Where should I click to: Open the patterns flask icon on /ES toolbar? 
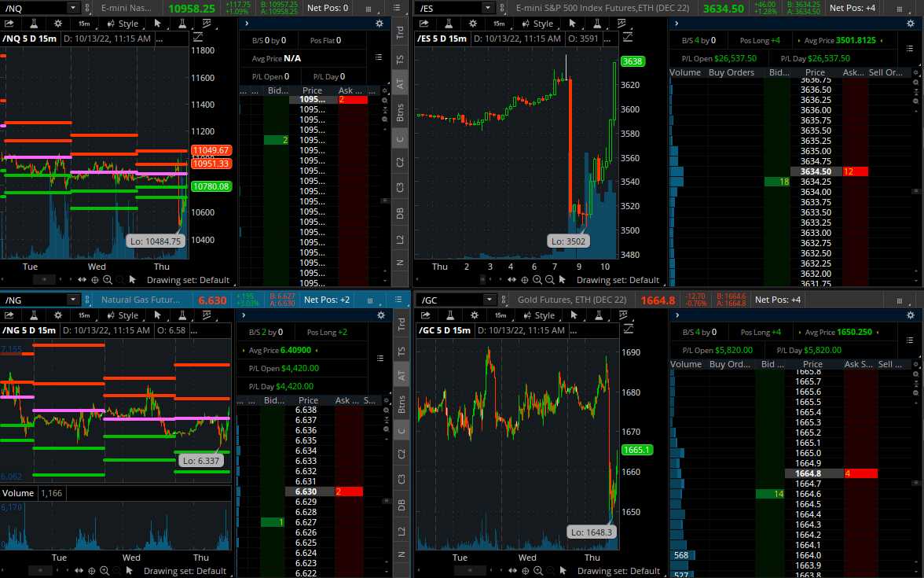(x=596, y=23)
